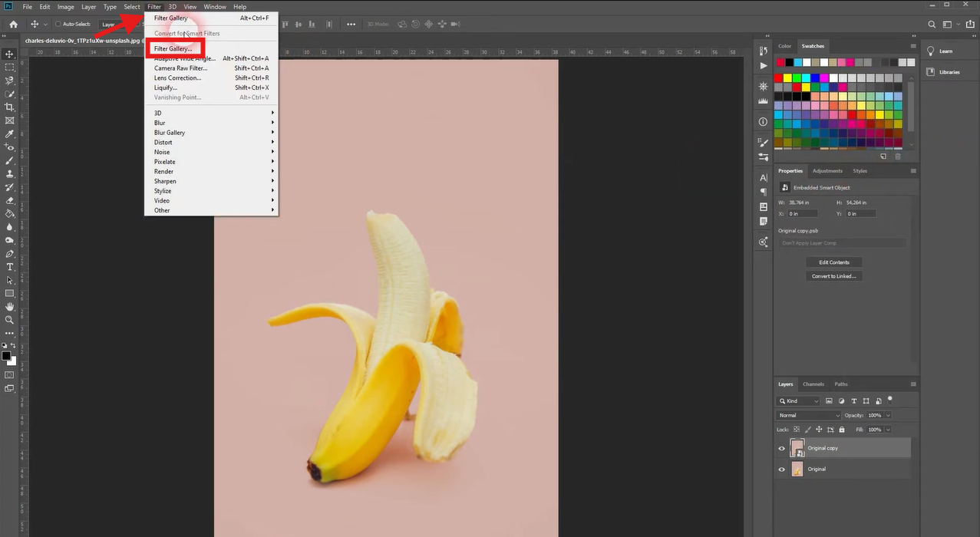Screen dimensions: 980x537
Task: Click the delete swatch trash icon
Action: pos(897,156)
